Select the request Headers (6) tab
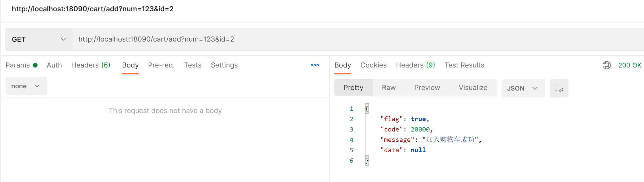644x182 pixels. click(x=91, y=65)
